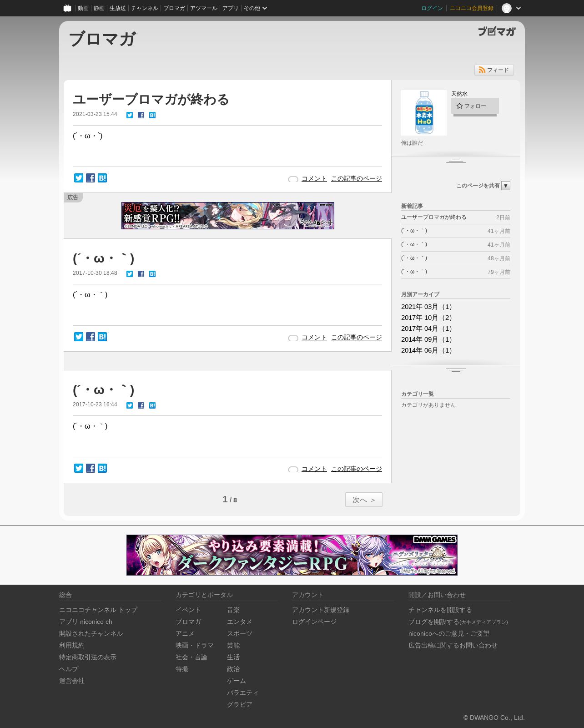Click footer link アカウント新規登録
This screenshot has width=584, height=728.
321,610
